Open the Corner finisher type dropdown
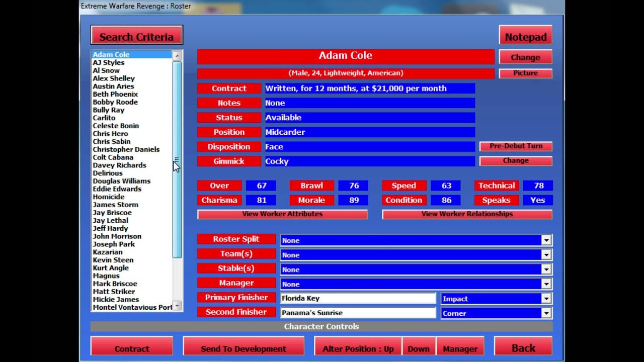This screenshot has width=644, height=362. tap(546, 313)
